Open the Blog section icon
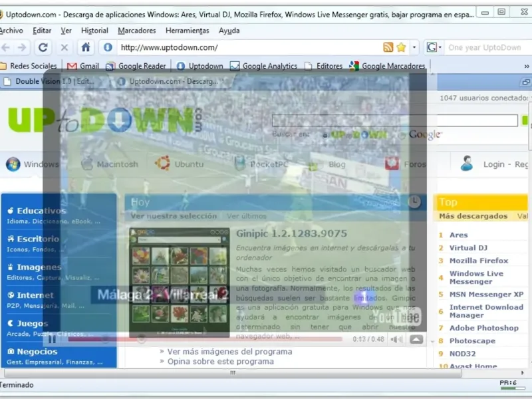Viewport: 532px width, 399px height. (x=313, y=166)
